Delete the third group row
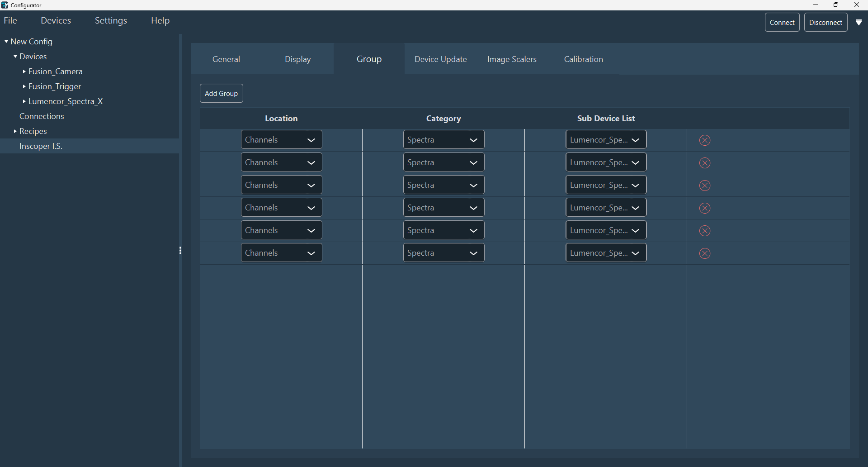The width and height of the screenshot is (868, 467). pos(704,186)
